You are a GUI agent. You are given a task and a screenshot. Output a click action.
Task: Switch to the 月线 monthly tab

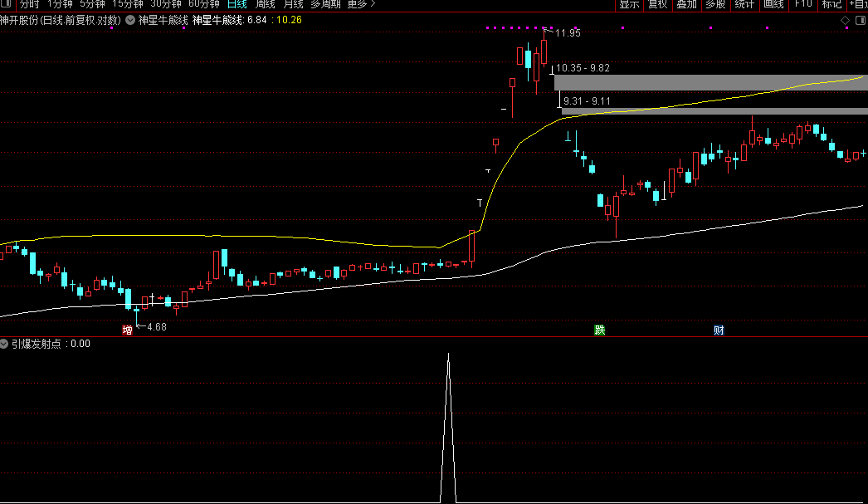294,4
